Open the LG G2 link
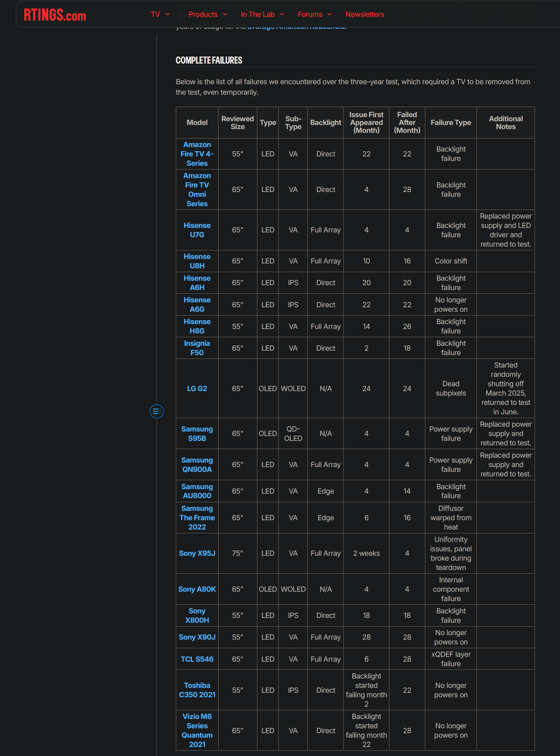This screenshot has width=560, height=756. [197, 388]
